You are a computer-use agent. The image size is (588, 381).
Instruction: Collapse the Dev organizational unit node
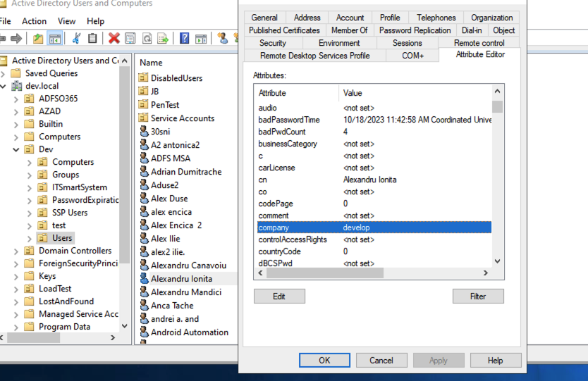tap(16, 149)
